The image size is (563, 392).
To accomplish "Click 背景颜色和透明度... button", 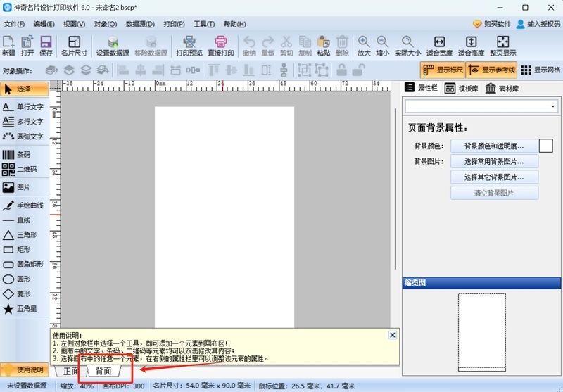I will (494, 146).
